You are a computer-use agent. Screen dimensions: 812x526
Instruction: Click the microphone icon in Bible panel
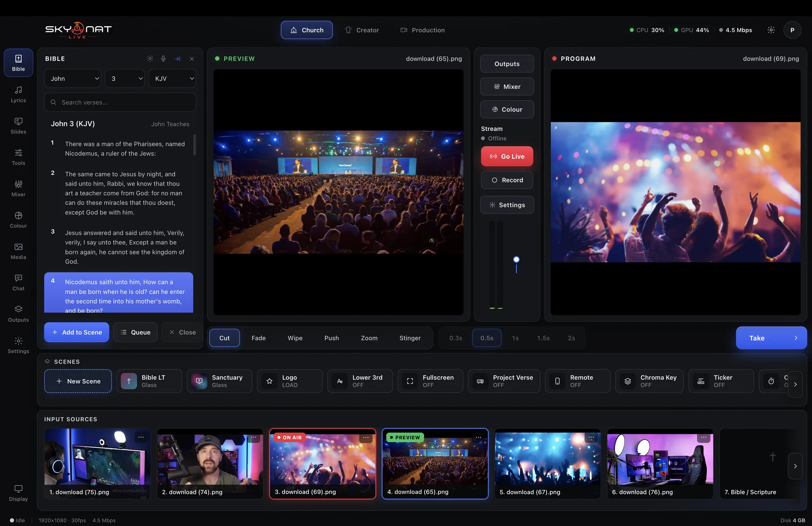click(163, 58)
